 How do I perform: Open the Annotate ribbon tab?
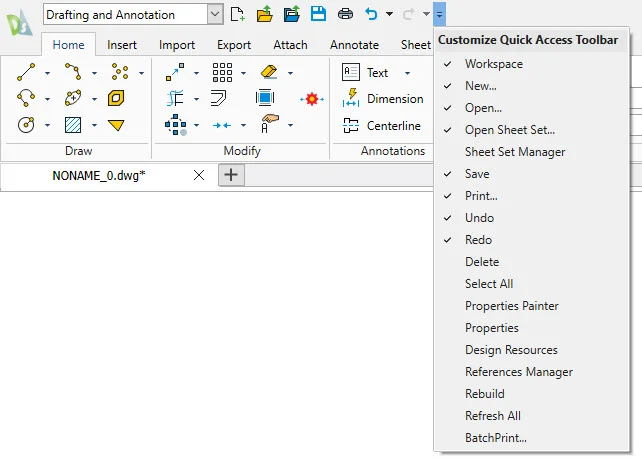tap(354, 45)
